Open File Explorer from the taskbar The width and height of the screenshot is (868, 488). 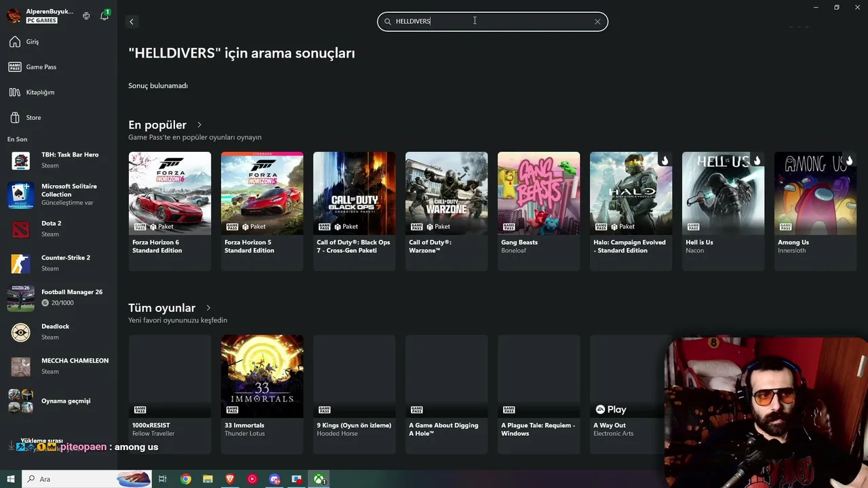(x=208, y=479)
